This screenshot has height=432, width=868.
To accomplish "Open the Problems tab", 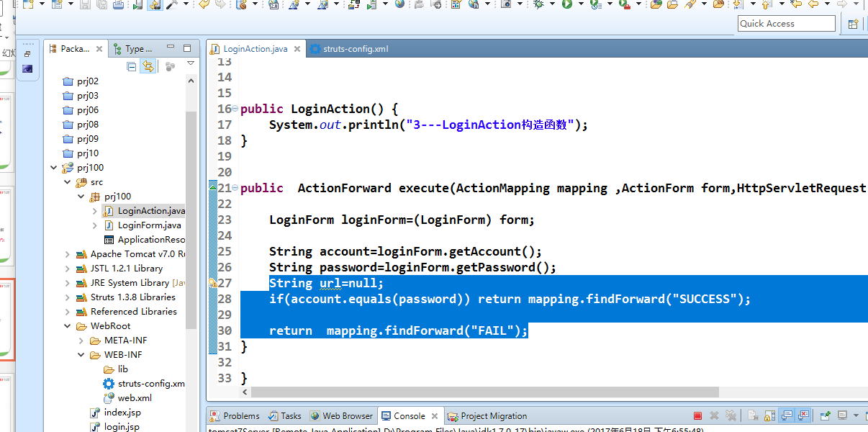I will click(235, 416).
